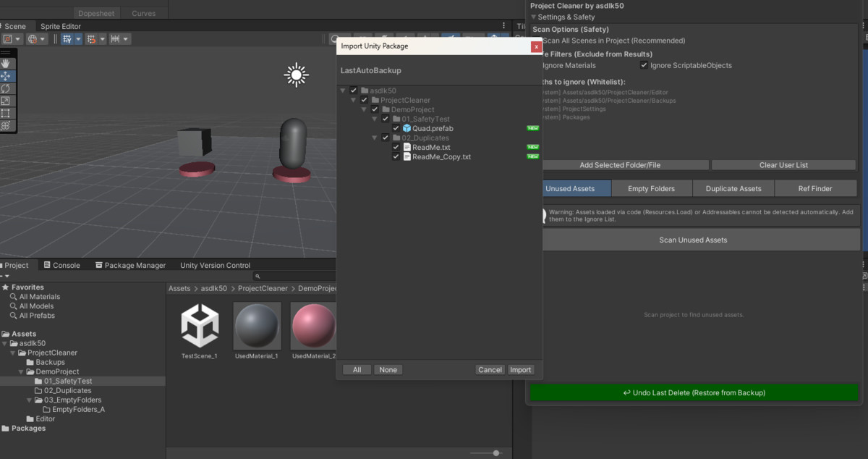
Task: Select the Move tool in Scene toolbar
Action: pos(6,76)
